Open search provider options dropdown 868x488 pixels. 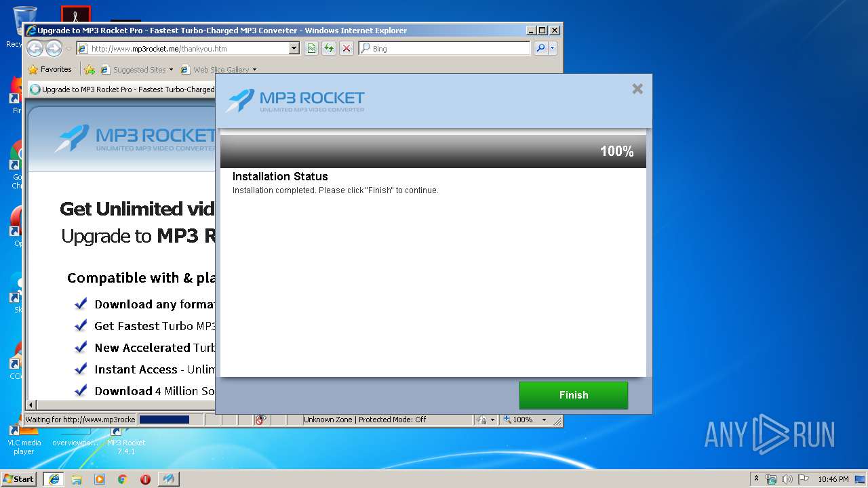point(553,48)
